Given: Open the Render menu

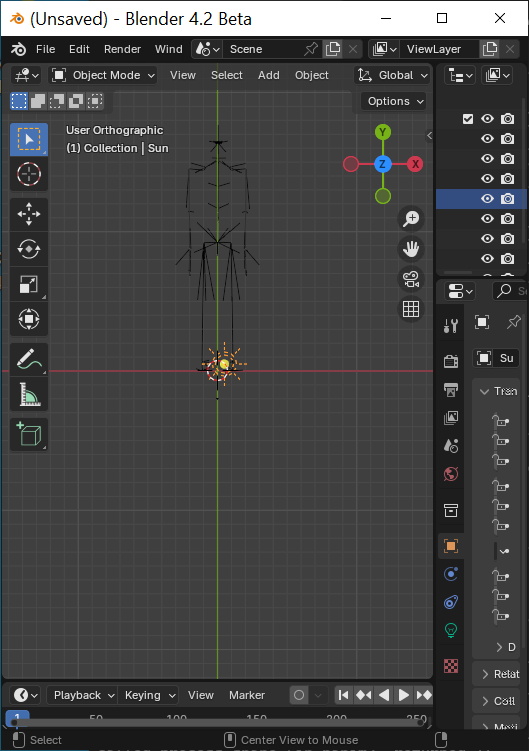Looking at the screenshot, I should (122, 49).
